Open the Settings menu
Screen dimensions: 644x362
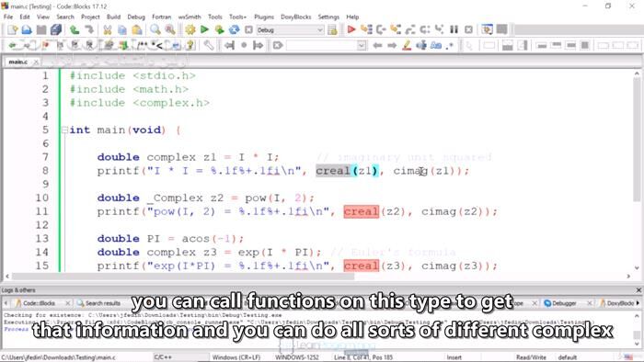point(328,17)
